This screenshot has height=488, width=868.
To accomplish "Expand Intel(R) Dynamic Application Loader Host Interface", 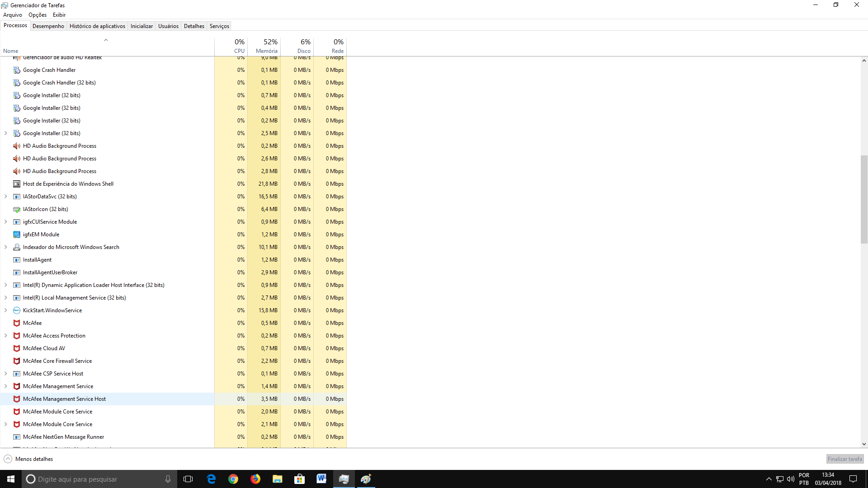I will pyautogui.click(x=6, y=285).
